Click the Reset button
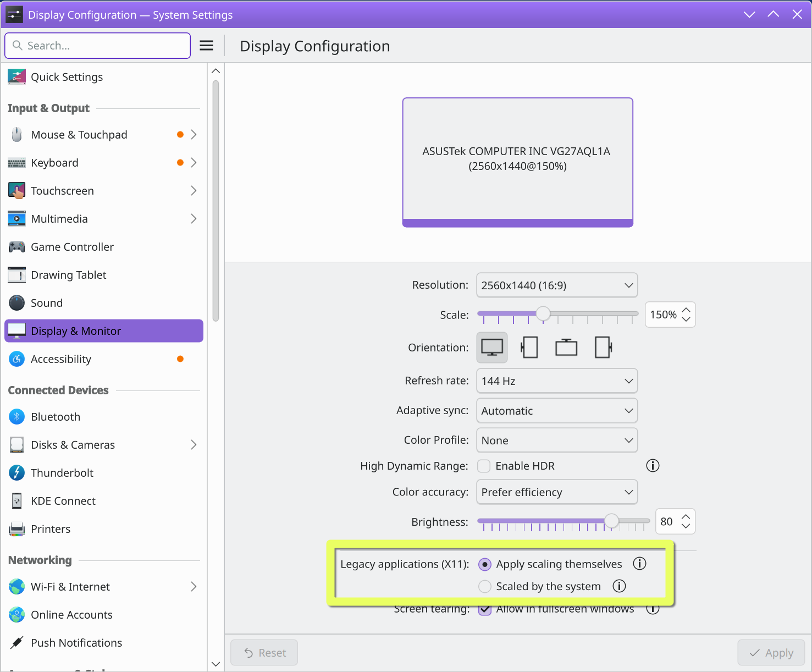The image size is (812, 672). [x=264, y=653]
